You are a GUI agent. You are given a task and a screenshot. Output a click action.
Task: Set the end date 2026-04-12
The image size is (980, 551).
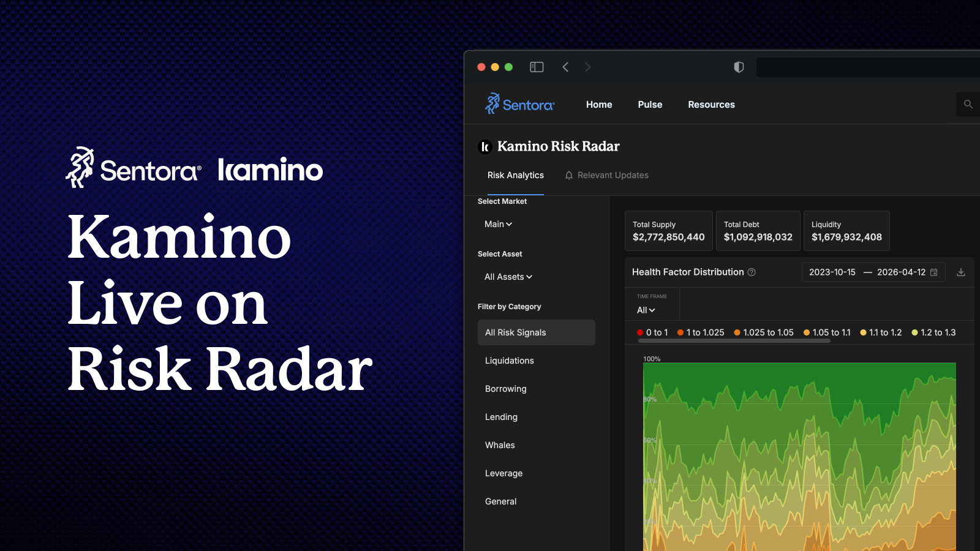point(901,272)
